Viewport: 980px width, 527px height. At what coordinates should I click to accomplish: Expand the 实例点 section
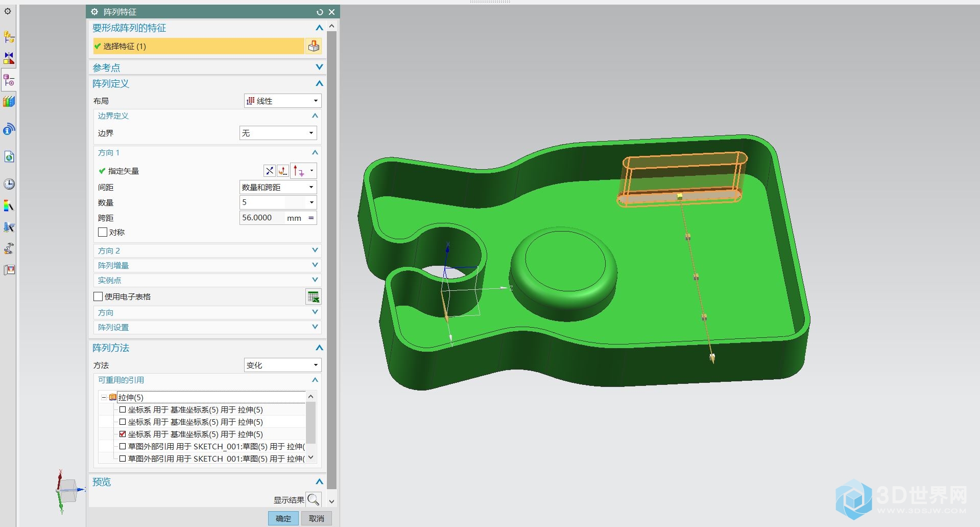pos(315,280)
